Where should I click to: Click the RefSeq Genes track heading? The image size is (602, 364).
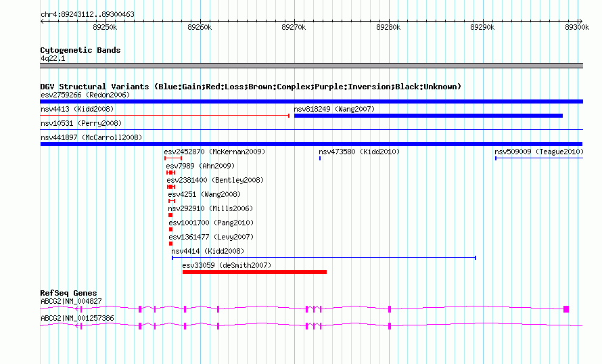pos(69,293)
